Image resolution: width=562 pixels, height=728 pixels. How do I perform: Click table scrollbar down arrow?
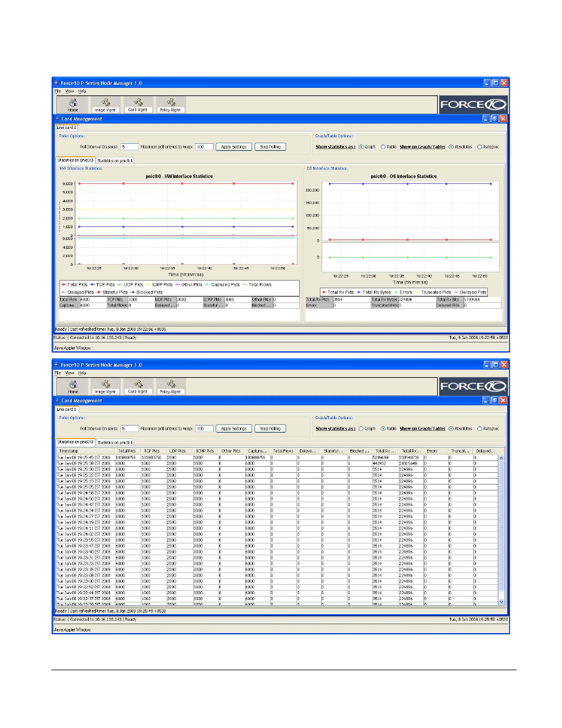click(x=501, y=602)
